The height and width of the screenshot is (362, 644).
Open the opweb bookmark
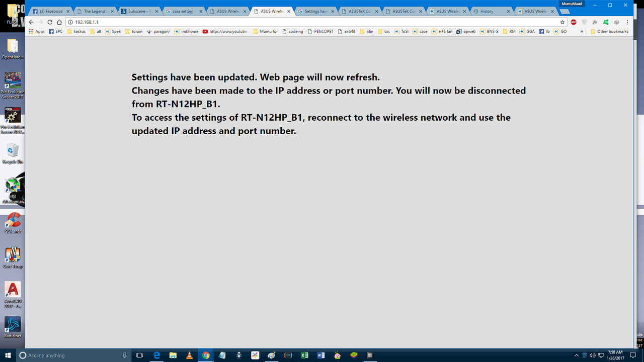point(466,31)
